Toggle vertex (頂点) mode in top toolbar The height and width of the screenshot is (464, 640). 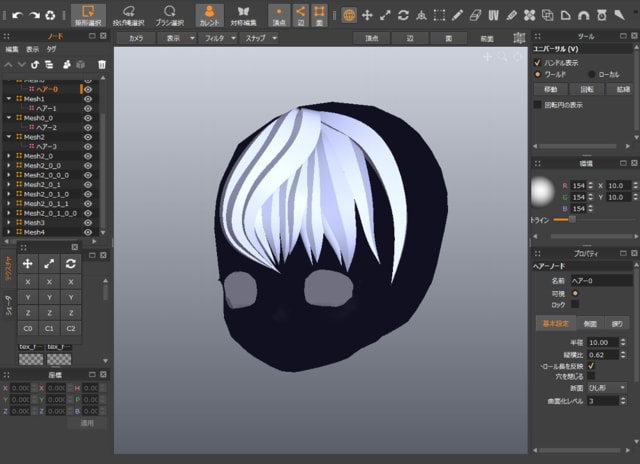click(279, 16)
